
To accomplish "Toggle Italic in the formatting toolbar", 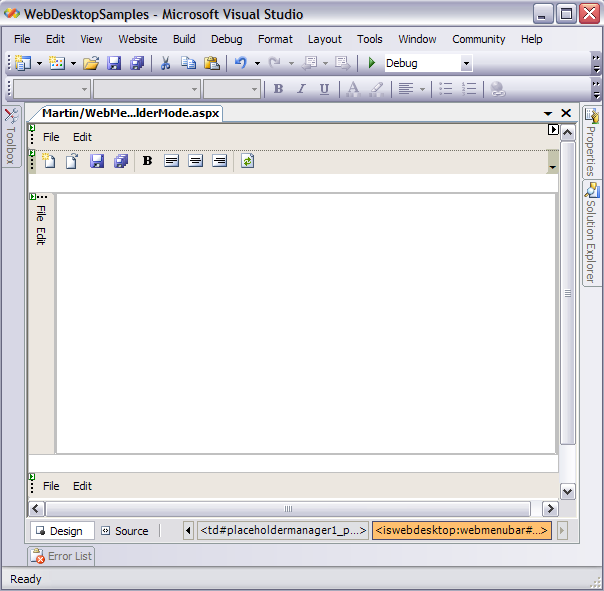I will (301, 89).
